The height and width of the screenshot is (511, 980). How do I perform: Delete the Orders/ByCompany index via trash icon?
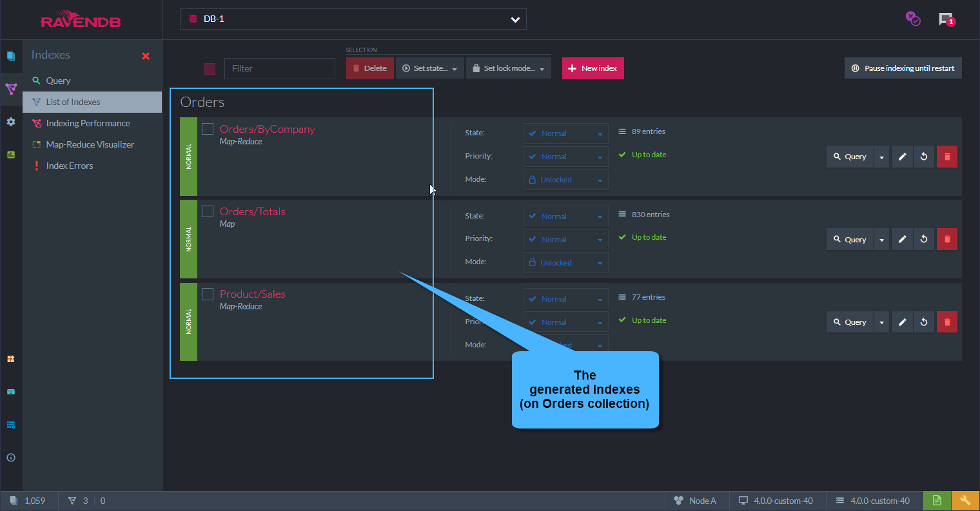947,157
